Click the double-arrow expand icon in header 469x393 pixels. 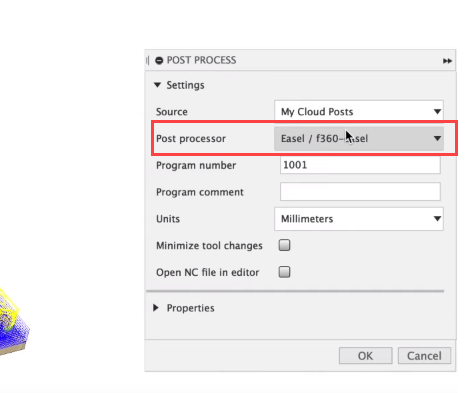point(447,61)
